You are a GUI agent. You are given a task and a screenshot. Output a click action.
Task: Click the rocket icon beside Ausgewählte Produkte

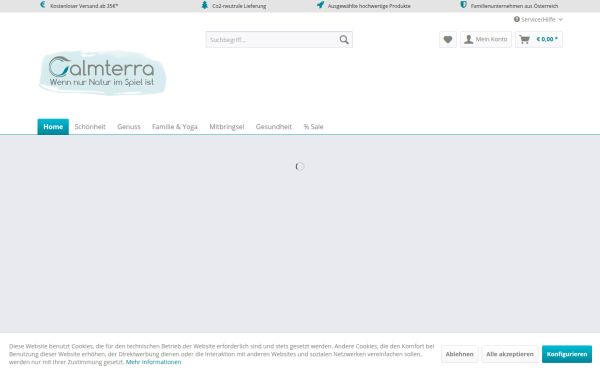coord(320,5)
